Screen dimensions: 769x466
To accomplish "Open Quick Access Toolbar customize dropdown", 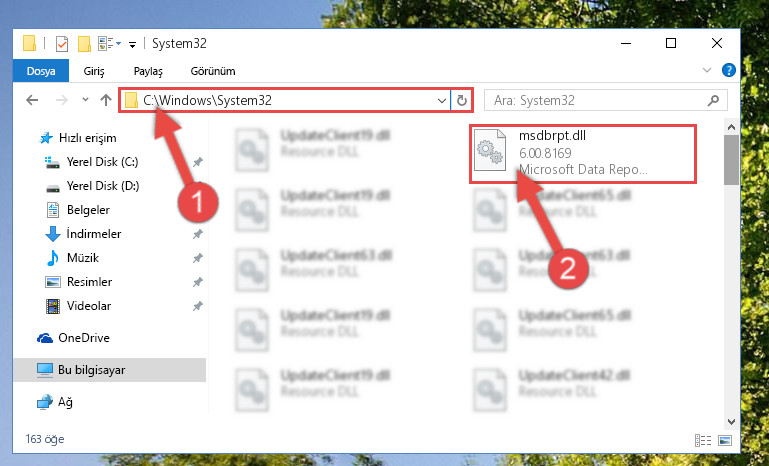I will pyautogui.click(x=132, y=45).
